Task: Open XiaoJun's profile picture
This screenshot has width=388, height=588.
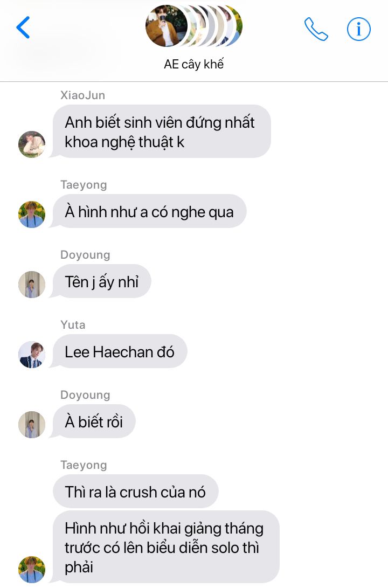Action: pyautogui.click(x=32, y=144)
